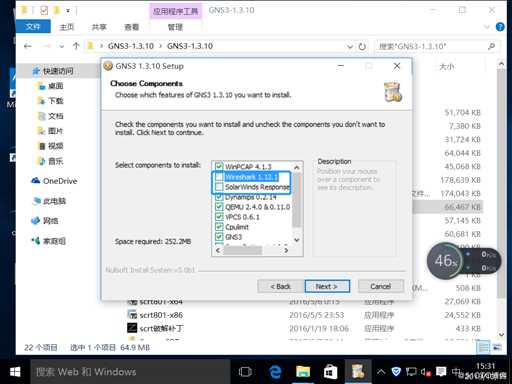The width and height of the screenshot is (512, 384).
Task: Launch Microsoft Edge from taskbar
Action: coord(275,372)
